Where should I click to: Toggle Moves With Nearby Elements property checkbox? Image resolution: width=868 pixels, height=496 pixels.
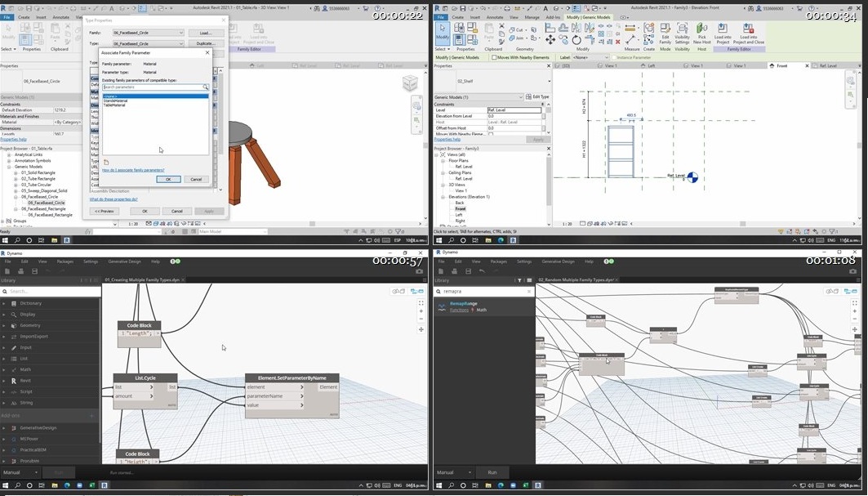pos(491,134)
